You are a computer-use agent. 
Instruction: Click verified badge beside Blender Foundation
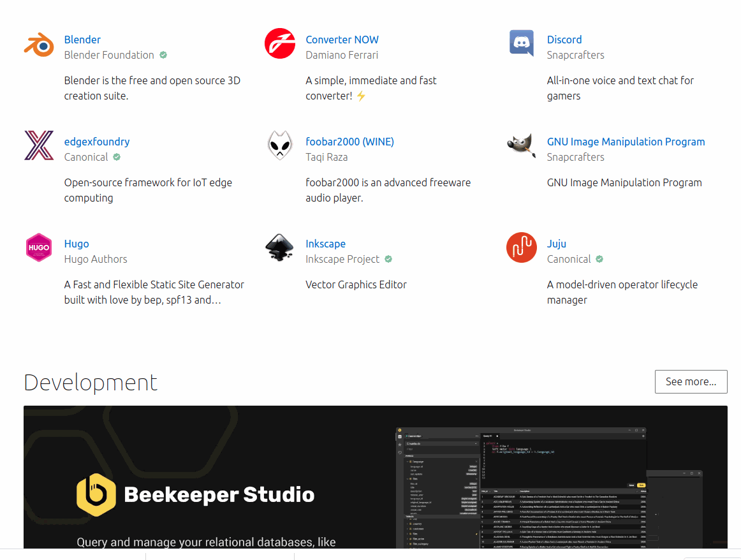click(x=163, y=55)
